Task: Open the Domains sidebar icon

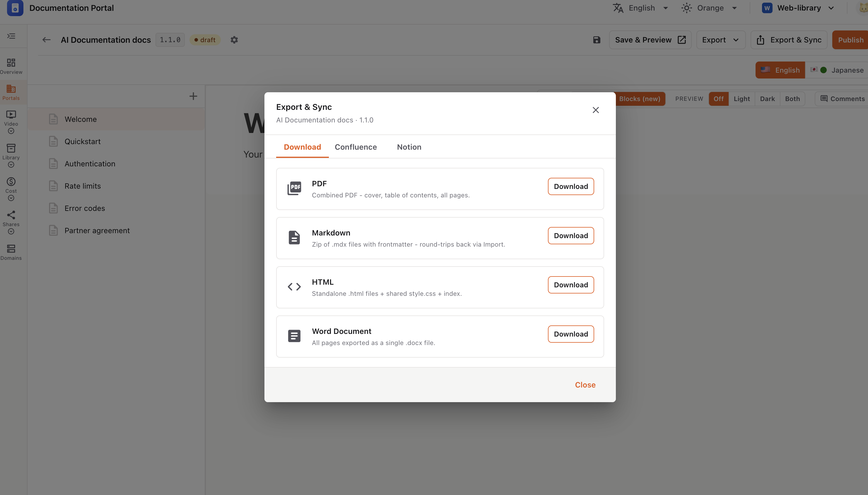Action: pyautogui.click(x=11, y=252)
